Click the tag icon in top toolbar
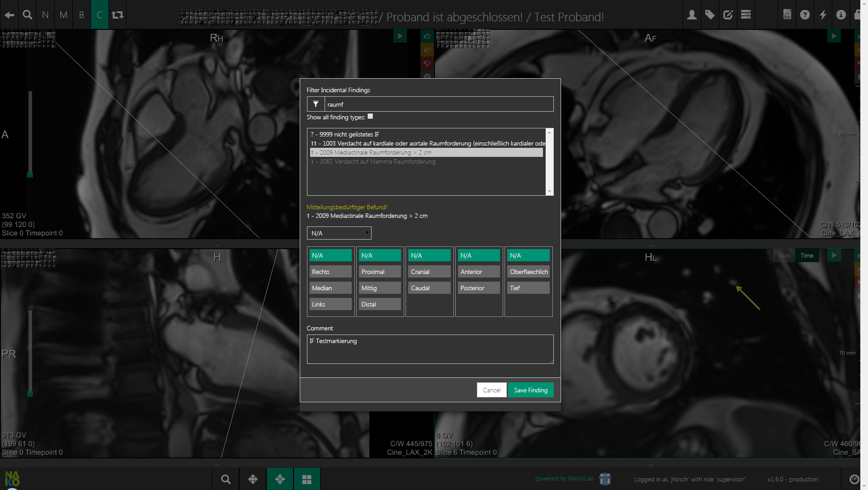This screenshot has height=490, width=868. (x=710, y=15)
